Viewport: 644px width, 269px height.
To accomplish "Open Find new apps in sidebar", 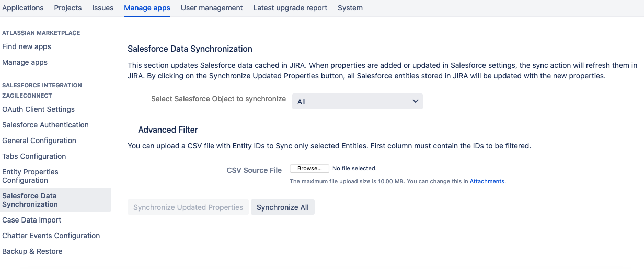I will pyautogui.click(x=27, y=46).
